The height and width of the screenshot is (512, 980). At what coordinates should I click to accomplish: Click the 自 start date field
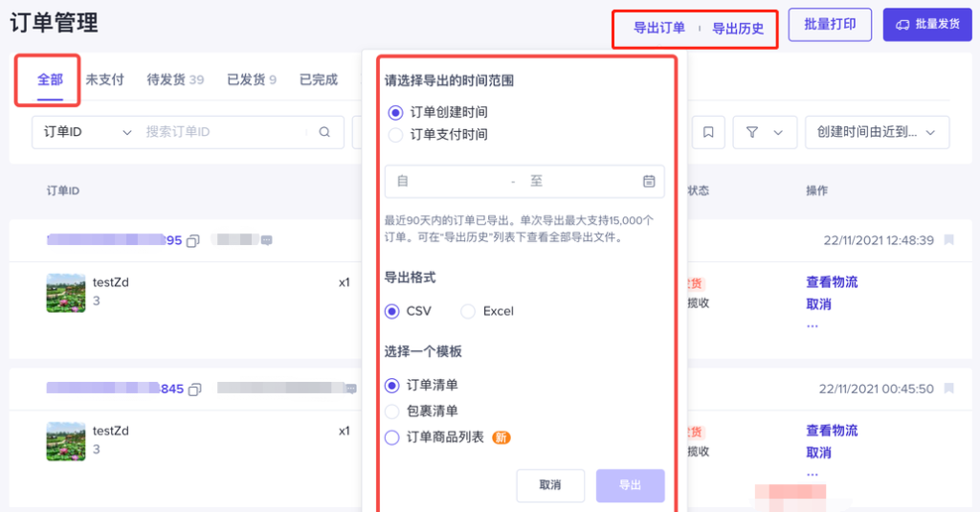click(452, 181)
